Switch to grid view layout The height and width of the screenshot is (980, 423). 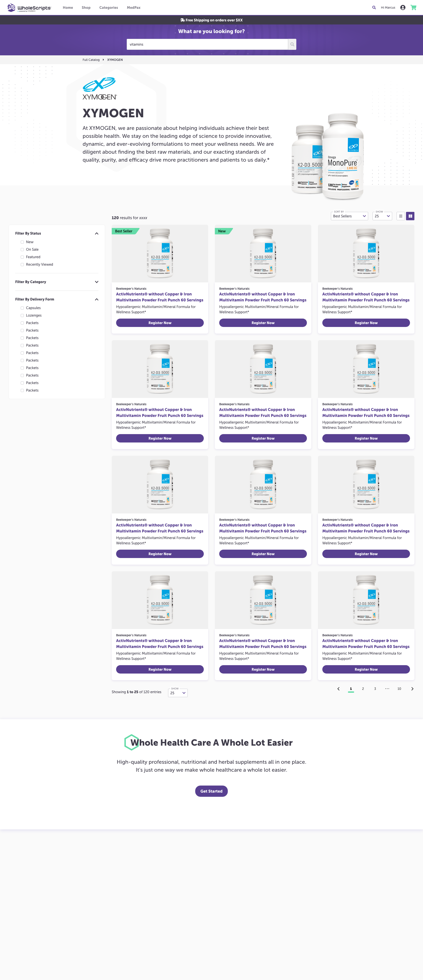[x=410, y=216]
